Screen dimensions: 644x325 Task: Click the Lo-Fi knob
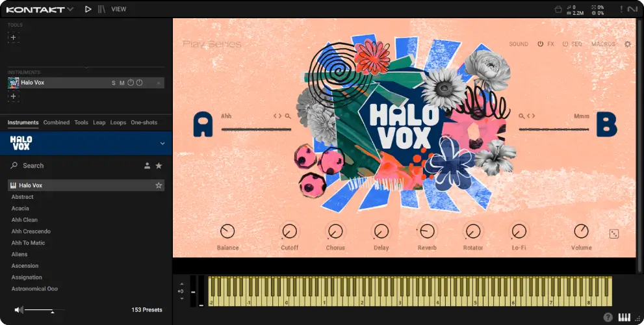pos(519,231)
